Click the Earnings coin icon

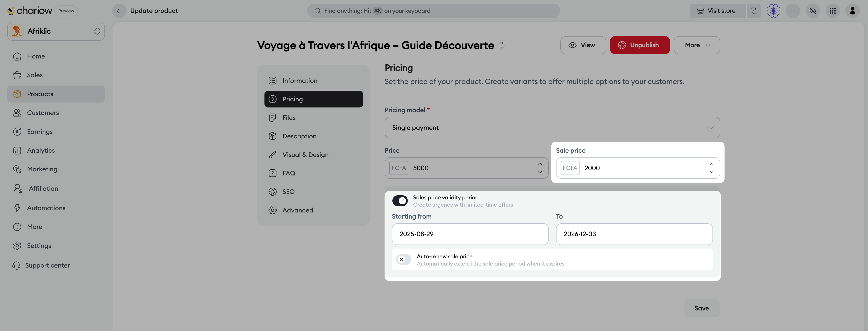[x=17, y=132]
